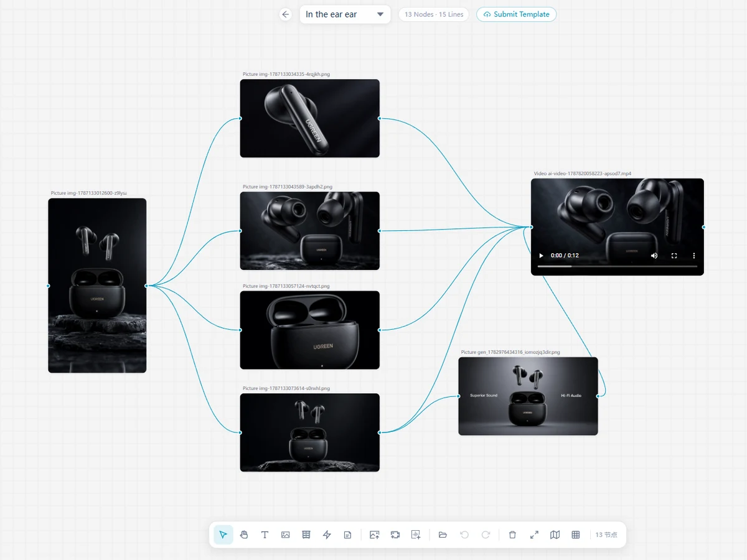Click label 'Picture img-1787133043589-3apdh2.png'
The height and width of the screenshot is (560, 747).
click(288, 187)
